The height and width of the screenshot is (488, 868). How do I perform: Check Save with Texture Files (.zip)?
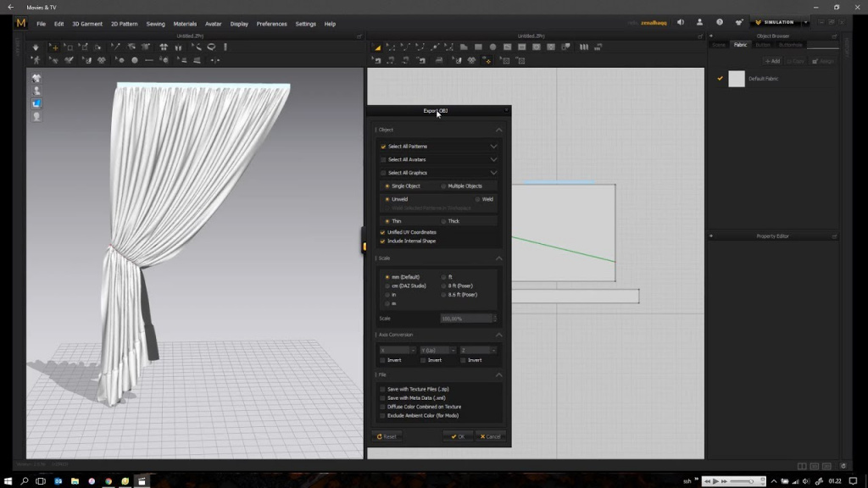click(x=382, y=389)
